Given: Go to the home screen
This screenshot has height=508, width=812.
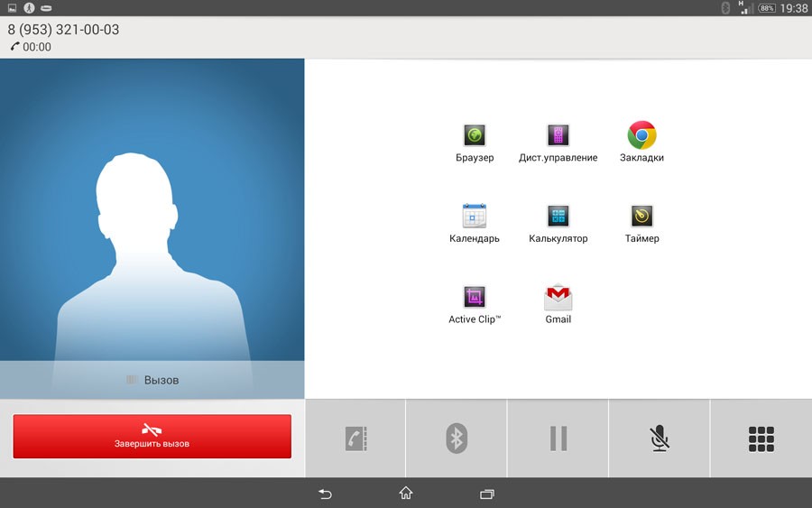Looking at the screenshot, I should (x=406, y=493).
